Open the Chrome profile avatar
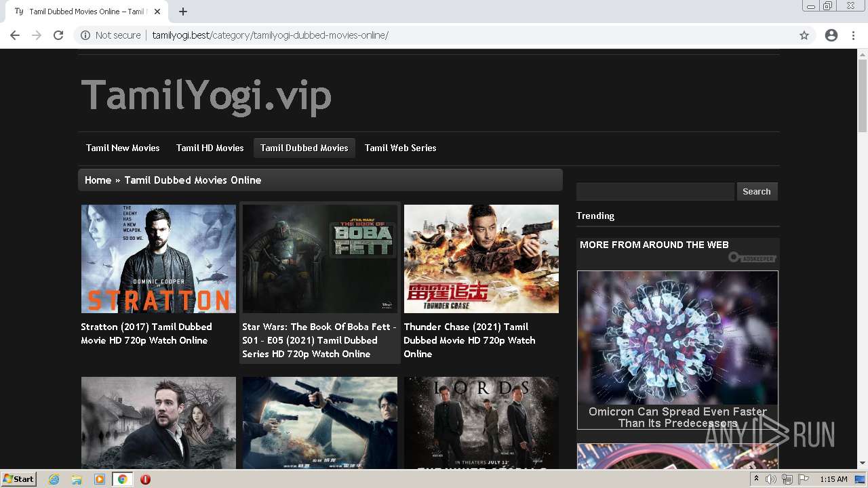 [831, 35]
